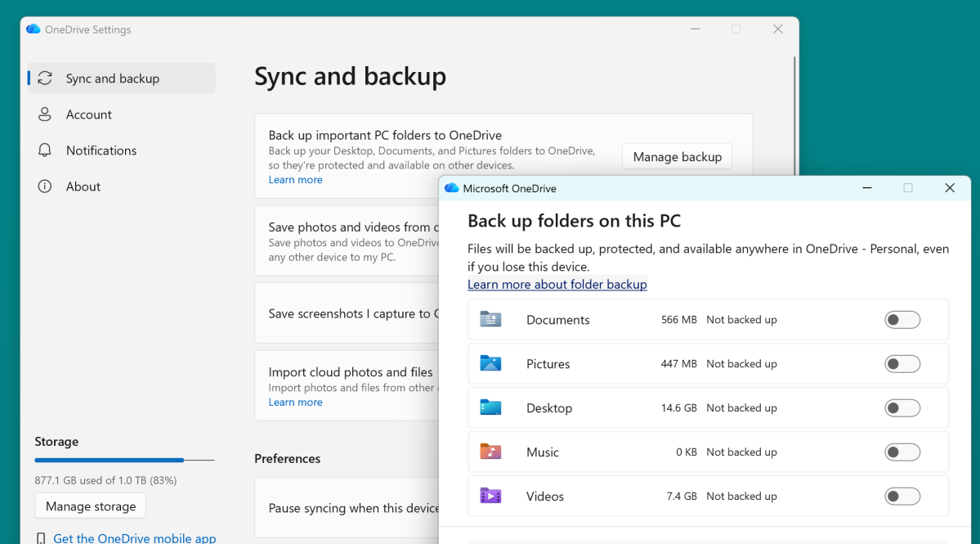Enable backup for Documents folder
This screenshot has height=544, width=980.
click(902, 320)
